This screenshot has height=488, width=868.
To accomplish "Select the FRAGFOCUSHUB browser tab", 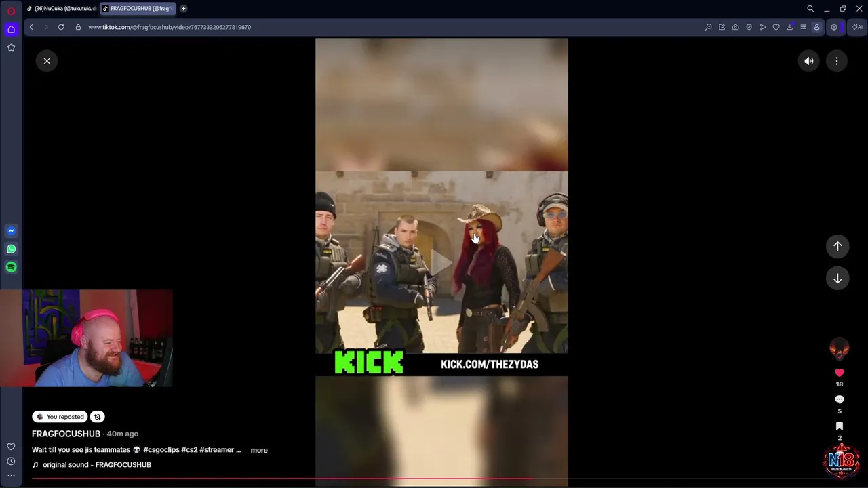I will (x=138, y=9).
